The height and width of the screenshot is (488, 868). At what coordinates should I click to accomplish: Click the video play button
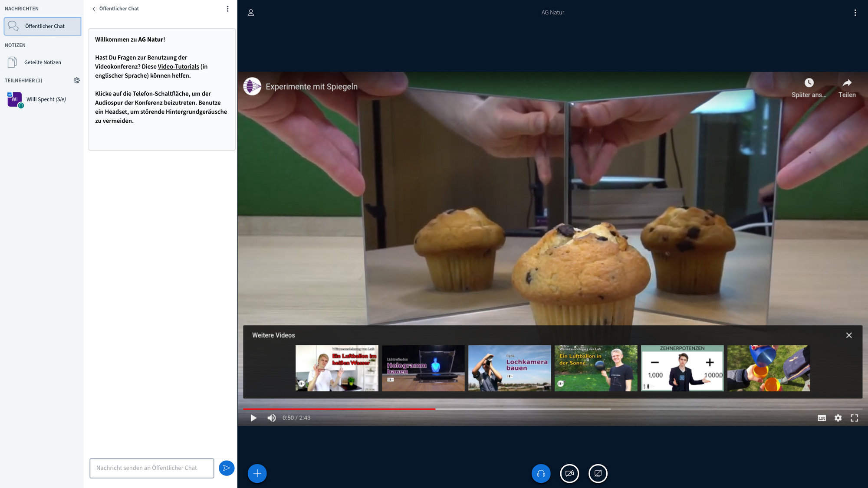click(x=253, y=418)
